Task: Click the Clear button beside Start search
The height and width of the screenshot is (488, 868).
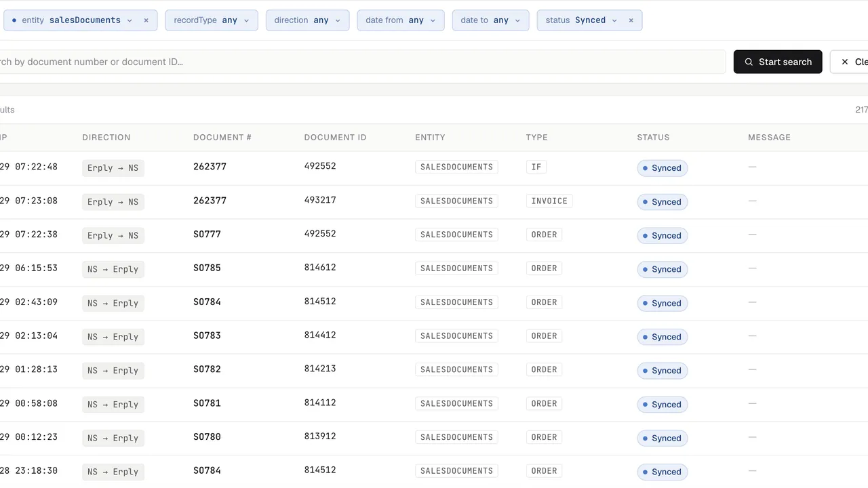Action: tap(849, 62)
